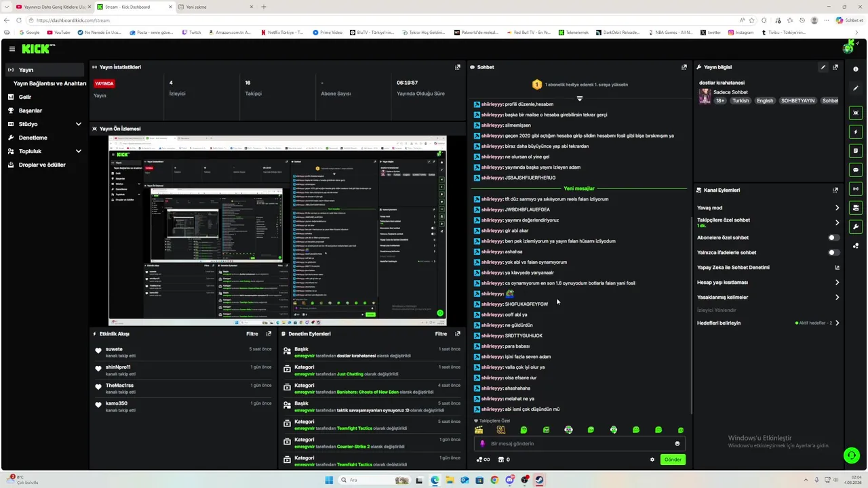The height and width of the screenshot is (488, 868).
Task: Click the SOHBETYAYIN tag
Action: (x=797, y=100)
